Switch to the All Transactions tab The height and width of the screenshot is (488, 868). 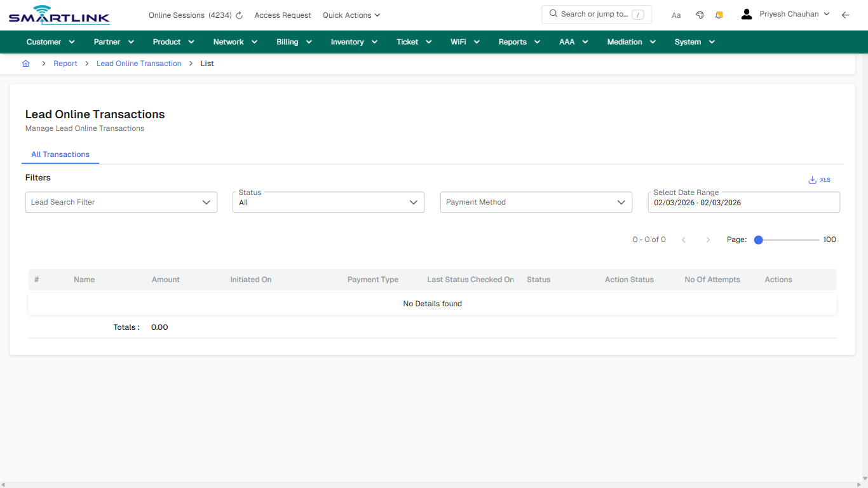60,154
